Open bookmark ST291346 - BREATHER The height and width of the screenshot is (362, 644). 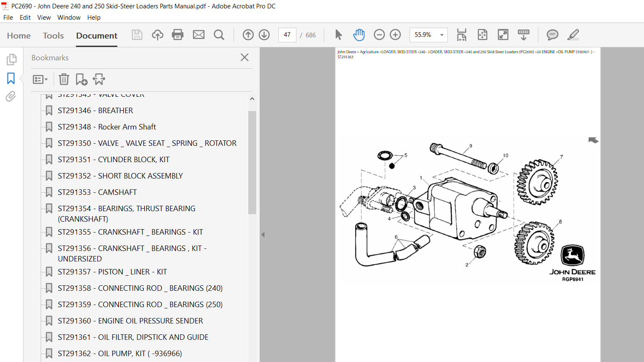pyautogui.click(x=95, y=110)
